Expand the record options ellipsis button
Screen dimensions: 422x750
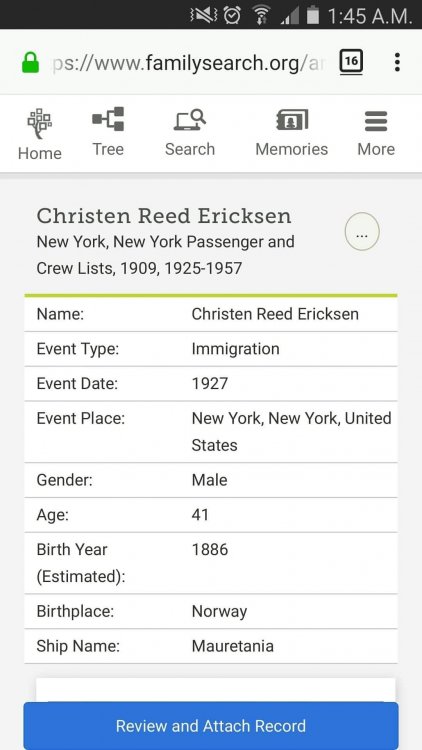[362, 232]
